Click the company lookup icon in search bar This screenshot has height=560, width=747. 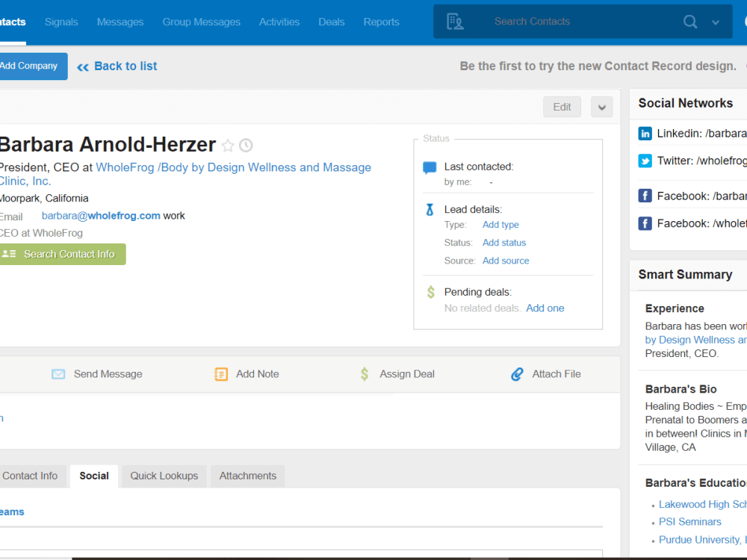pyautogui.click(x=455, y=22)
